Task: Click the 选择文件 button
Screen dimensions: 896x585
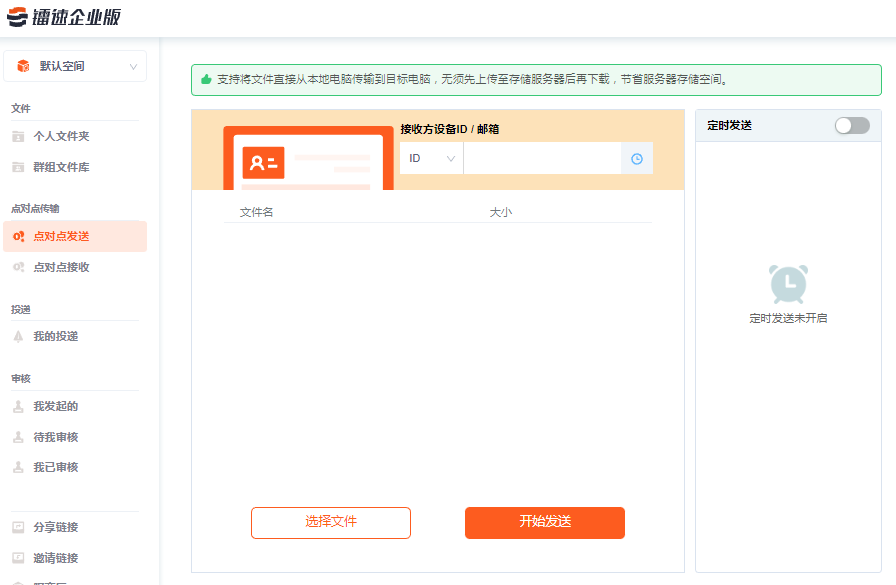Action: tap(331, 522)
